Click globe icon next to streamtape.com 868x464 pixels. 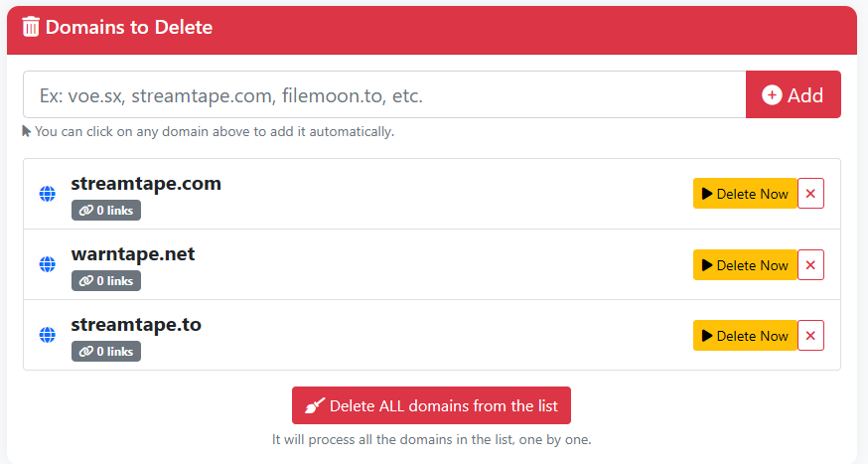point(47,194)
